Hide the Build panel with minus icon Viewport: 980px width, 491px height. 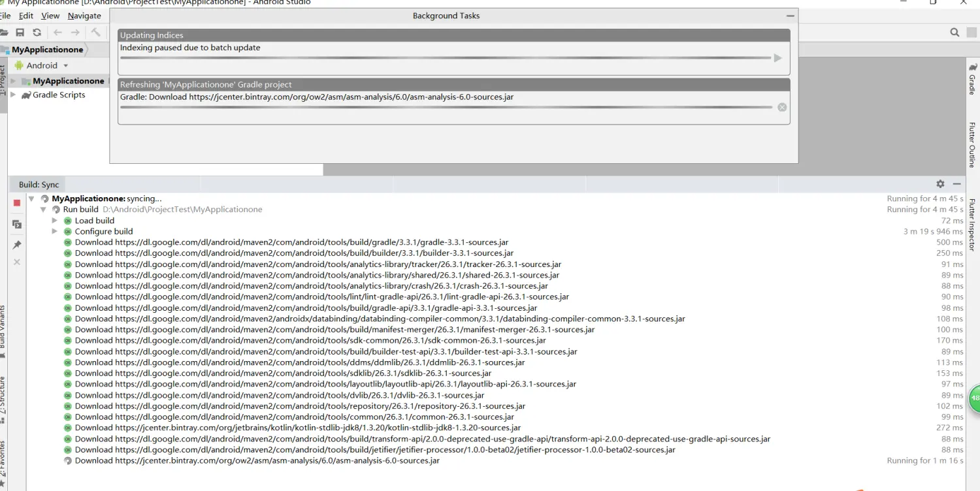coord(956,184)
